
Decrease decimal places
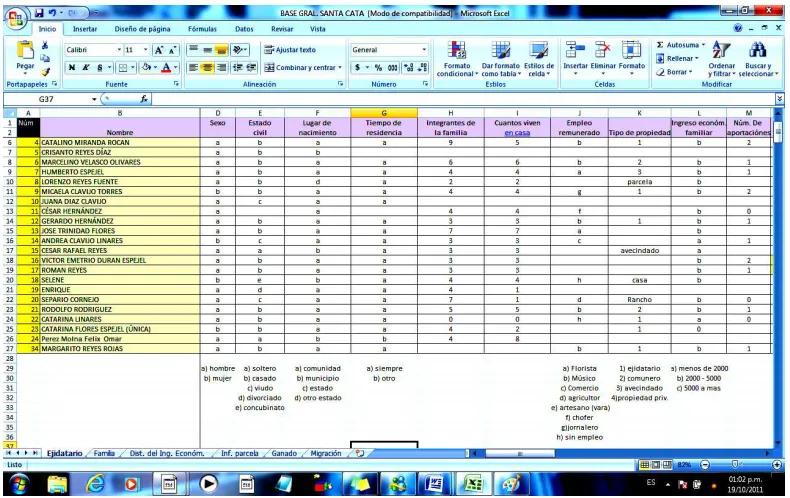pyautogui.click(x=422, y=67)
